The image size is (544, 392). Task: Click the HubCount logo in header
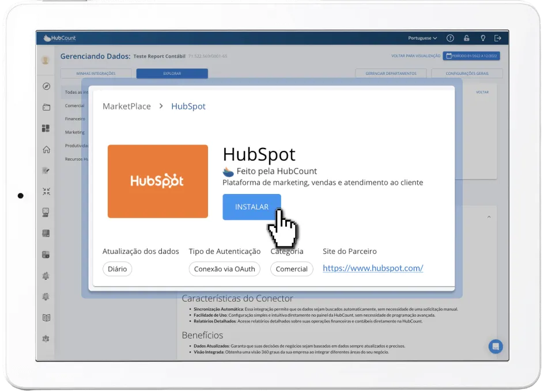(x=59, y=38)
